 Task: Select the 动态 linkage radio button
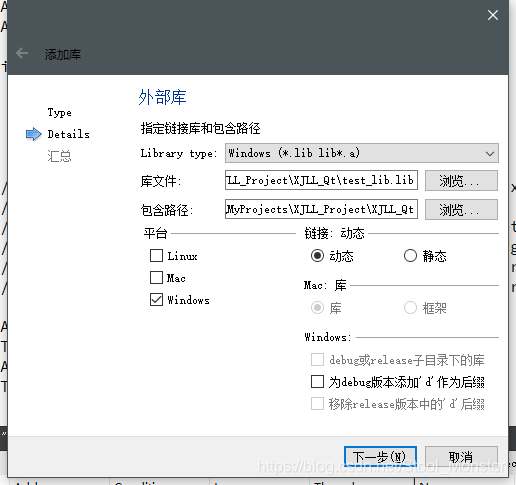tap(317, 256)
